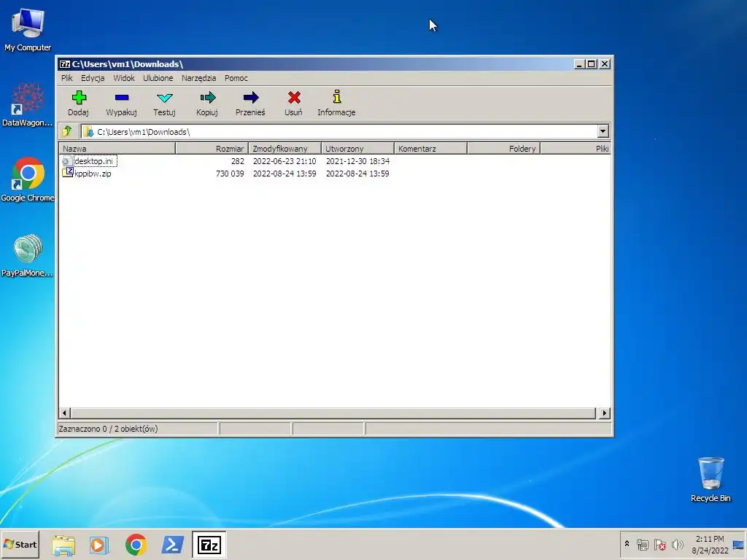Choose the Przenieś move arrow icon

click(x=251, y=98)
